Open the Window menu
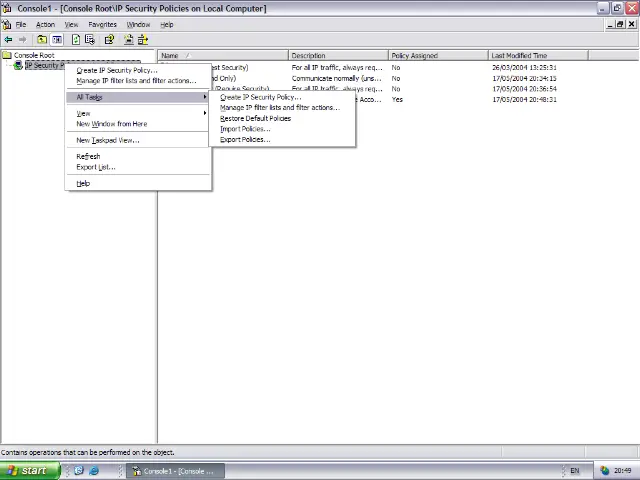This screenshot has height=480, width=640. [x=138, y=24]
